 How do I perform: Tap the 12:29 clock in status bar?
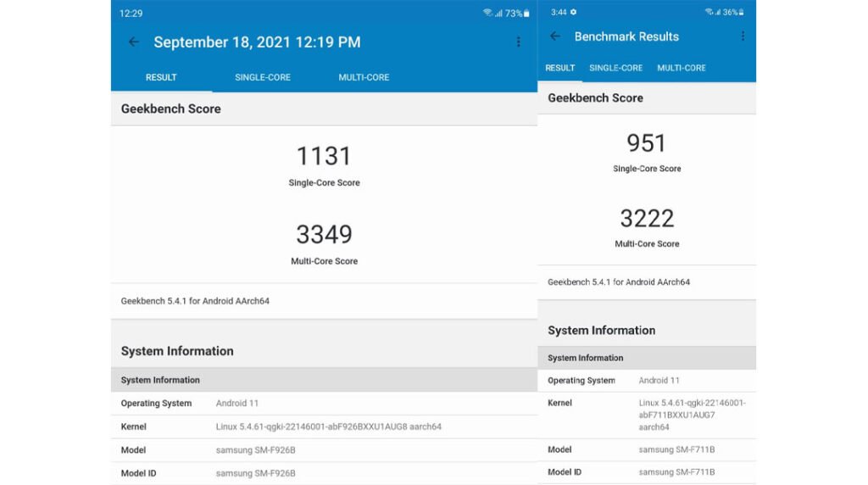point(131,14)
